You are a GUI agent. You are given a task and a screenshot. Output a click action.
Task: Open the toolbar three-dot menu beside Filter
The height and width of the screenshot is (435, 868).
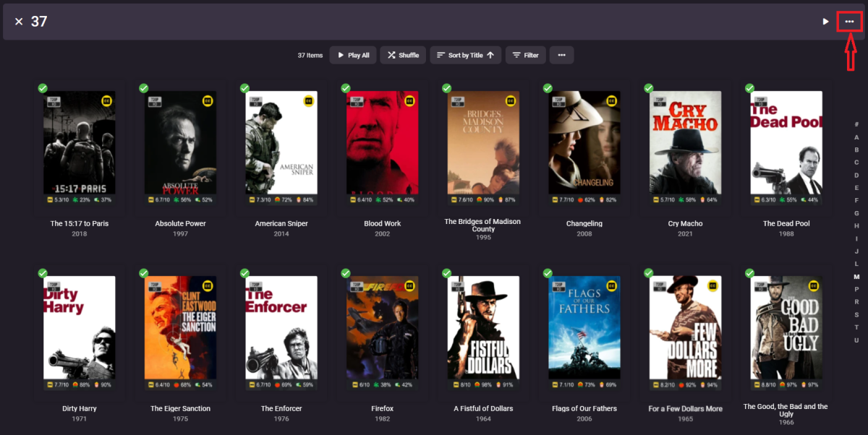click(561, 55)
